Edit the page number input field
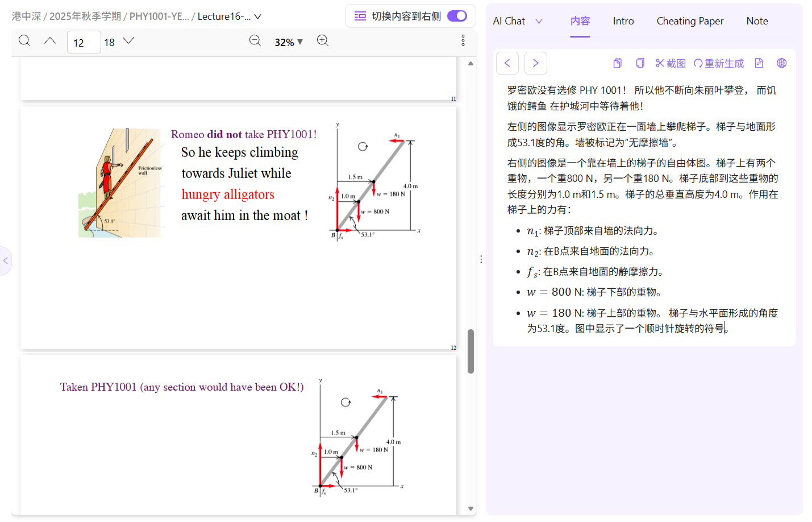 (x=84, y=42)
